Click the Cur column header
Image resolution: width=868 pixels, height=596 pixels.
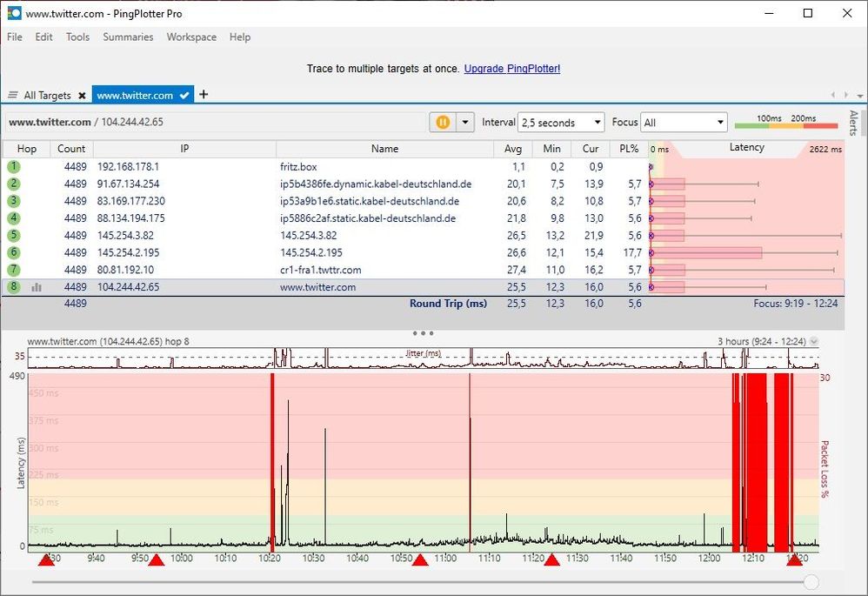pyautogui.click(x=591, y=149)
